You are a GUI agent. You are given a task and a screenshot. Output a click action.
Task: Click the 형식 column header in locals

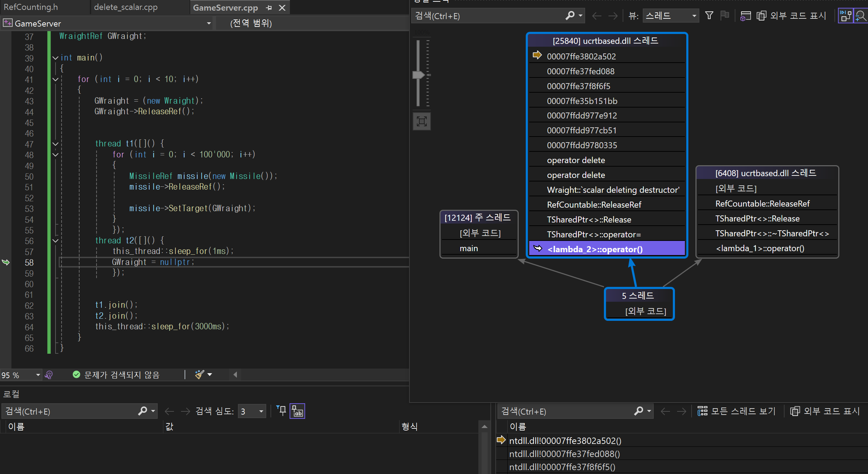(x=409, y=427)
